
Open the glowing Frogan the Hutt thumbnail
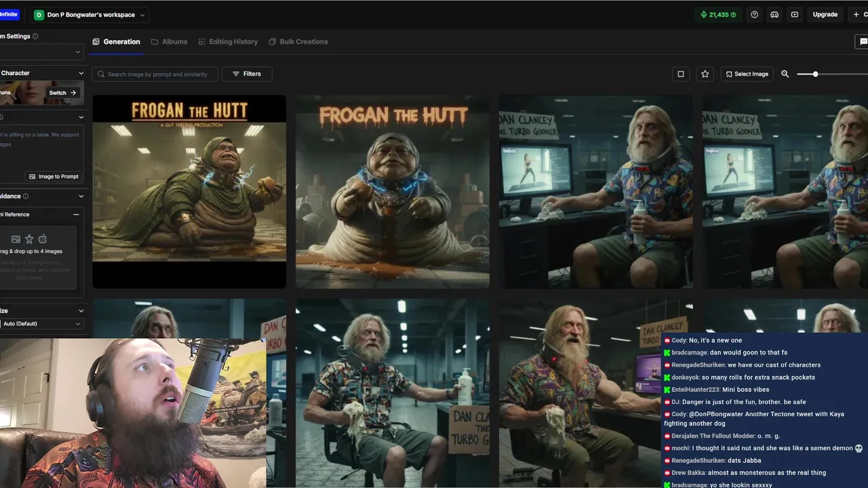(393, 191)
